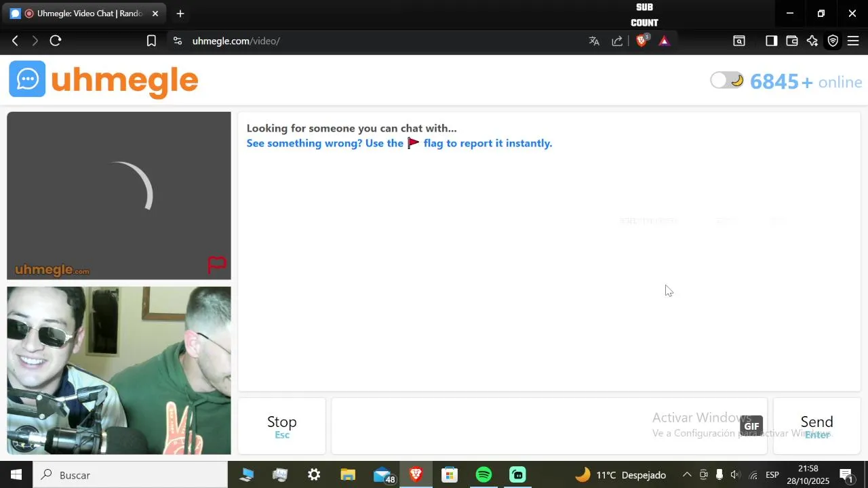Open Brave VPN panel
868x488 pixels.
pyautogui.click(x=833, y=41)
